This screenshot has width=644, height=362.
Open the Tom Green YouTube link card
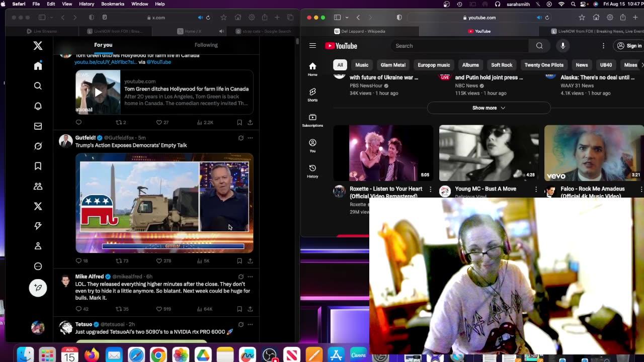[x=165, y=93]
